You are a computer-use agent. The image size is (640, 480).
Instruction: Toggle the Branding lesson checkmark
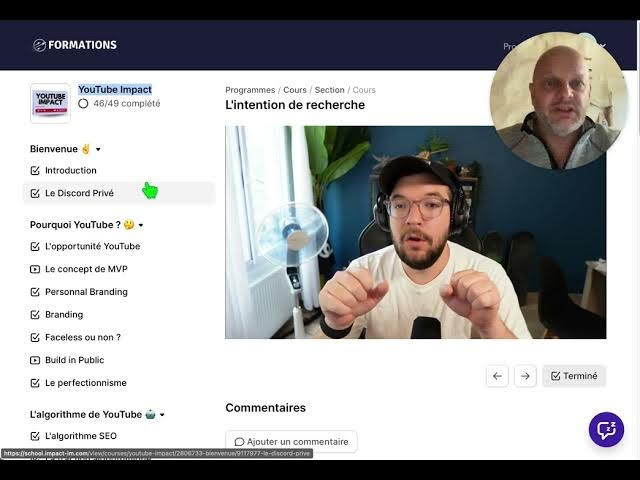tap(35, 315)
